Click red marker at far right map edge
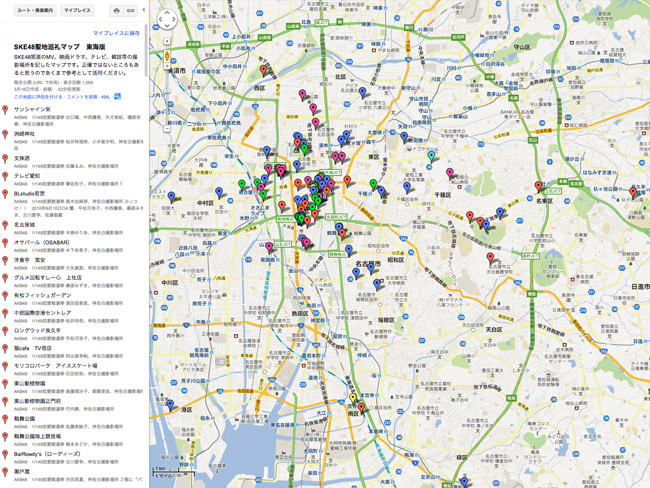This screenshot has height=488, width=650. (x=633, y=192)
